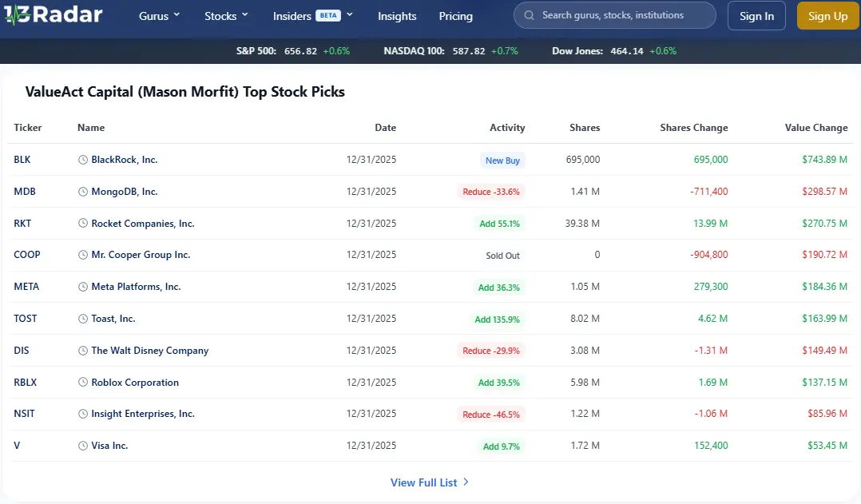Screen dimensions: 861x504
Task: Click clock icon beside BlackRock, Inc.
Action: (x=83, y=160)
